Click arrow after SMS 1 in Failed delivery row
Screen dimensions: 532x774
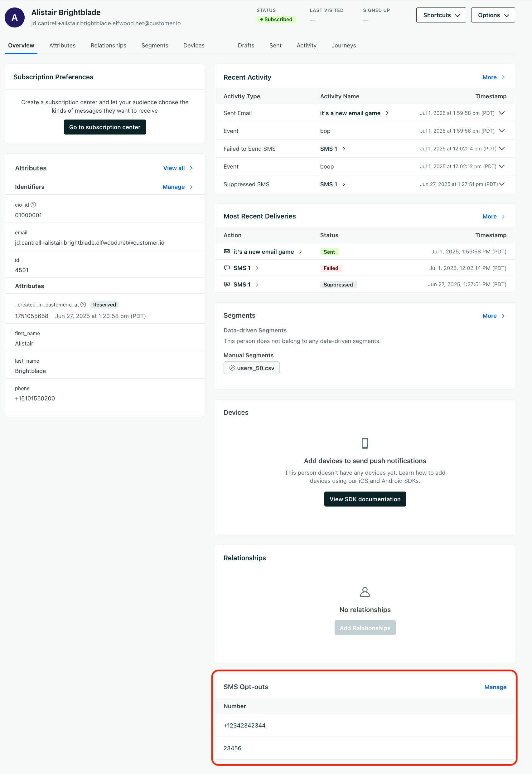click(257, 268)
